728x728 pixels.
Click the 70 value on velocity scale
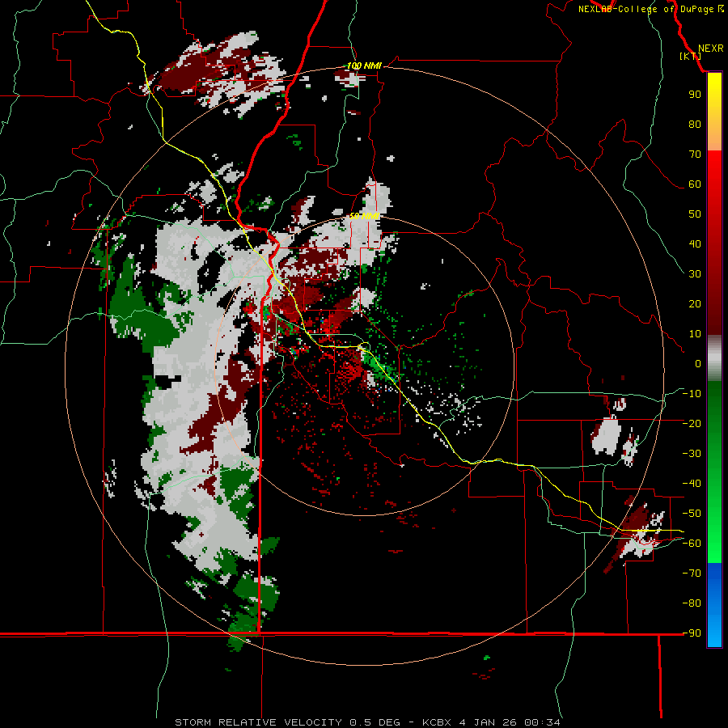point(695,154)
